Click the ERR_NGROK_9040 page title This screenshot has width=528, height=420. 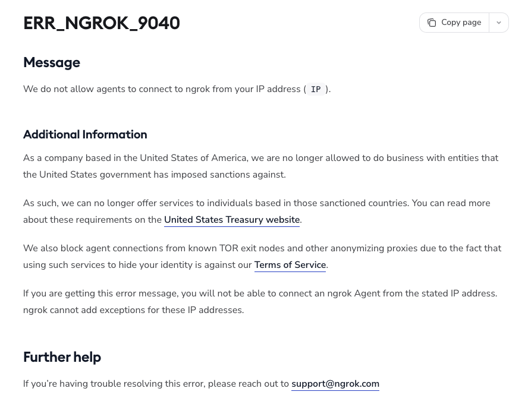(x=102, y=23)
